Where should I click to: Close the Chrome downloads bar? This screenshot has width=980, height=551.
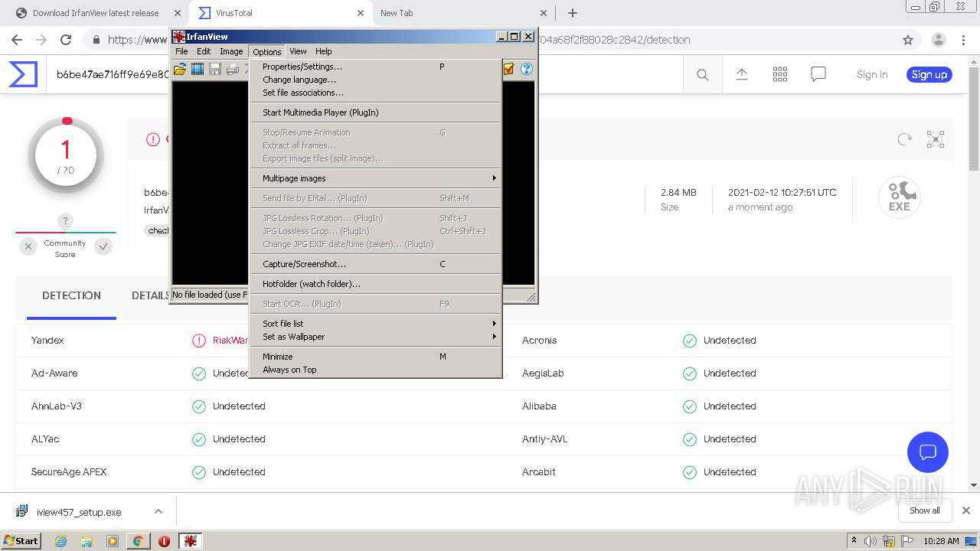tap(966, 510)
